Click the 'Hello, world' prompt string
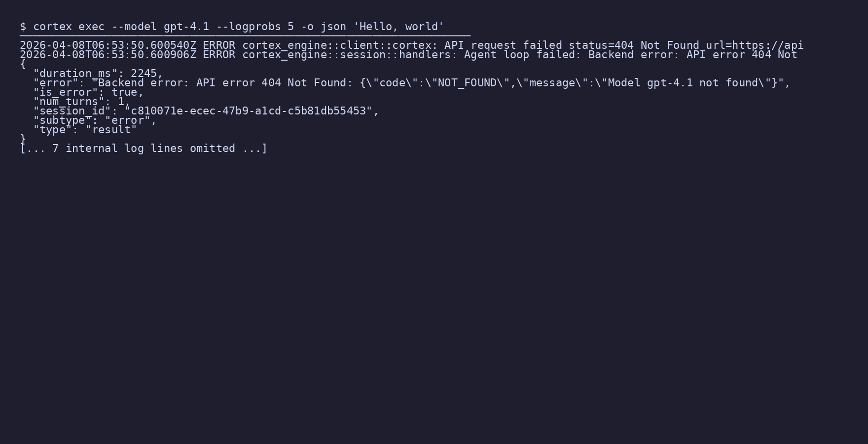This screenshot has height=444, width=868. 398,27
